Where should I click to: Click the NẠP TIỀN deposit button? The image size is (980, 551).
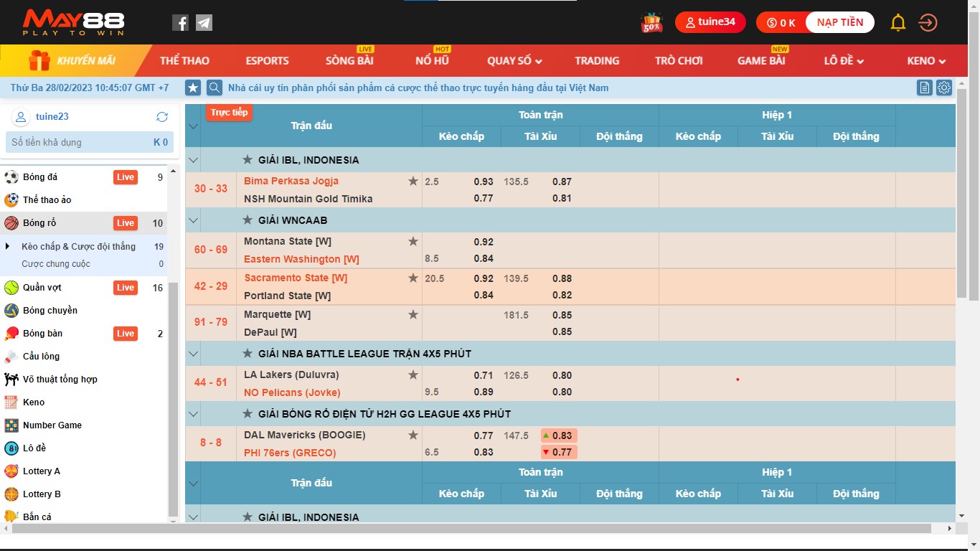[x=840, y=22]
